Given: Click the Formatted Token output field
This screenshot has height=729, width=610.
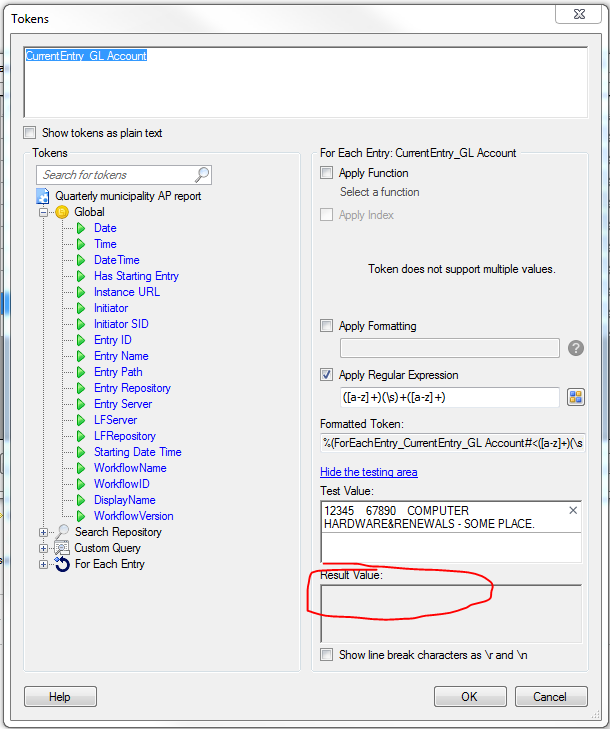Looking at the screenshot, I should (x=452, y=443).
